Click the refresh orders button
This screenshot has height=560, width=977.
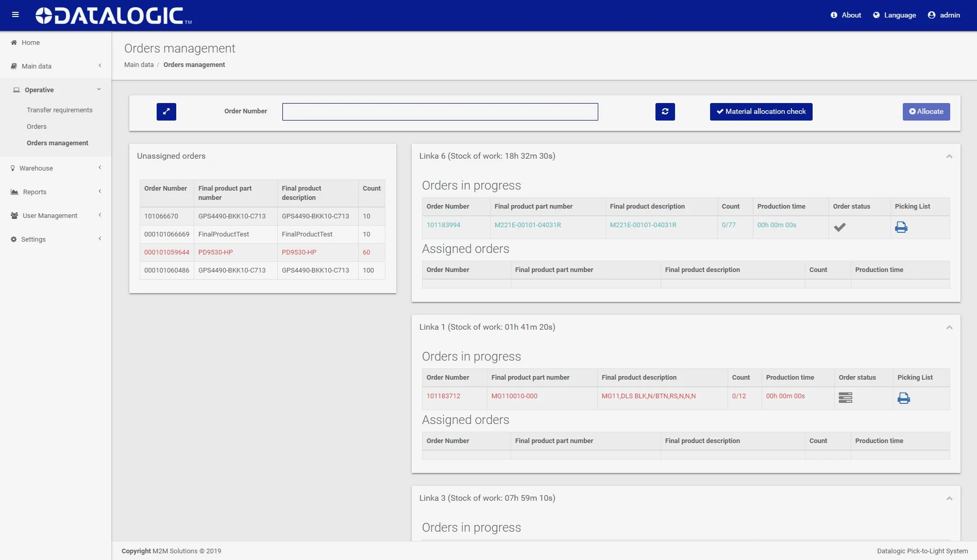(665, 111)
